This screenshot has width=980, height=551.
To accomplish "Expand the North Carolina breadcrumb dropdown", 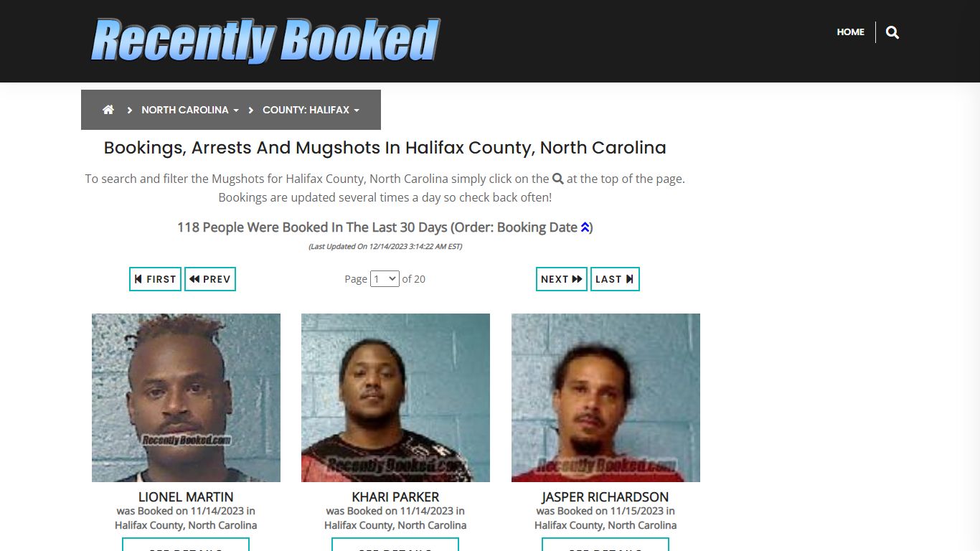I will coord(190,110).
